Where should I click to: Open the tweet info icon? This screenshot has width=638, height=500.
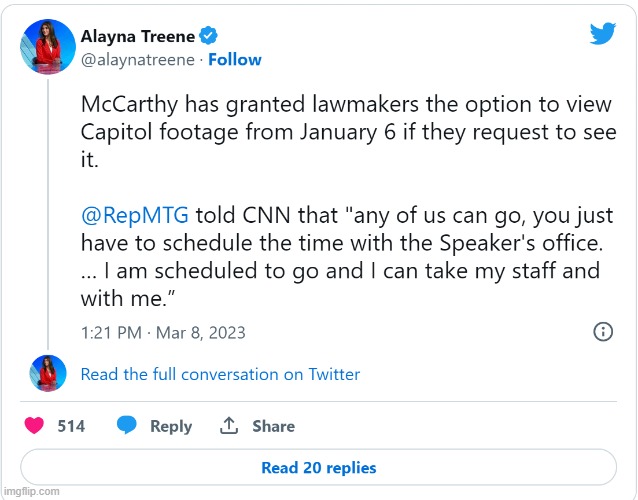coord(603,332)
